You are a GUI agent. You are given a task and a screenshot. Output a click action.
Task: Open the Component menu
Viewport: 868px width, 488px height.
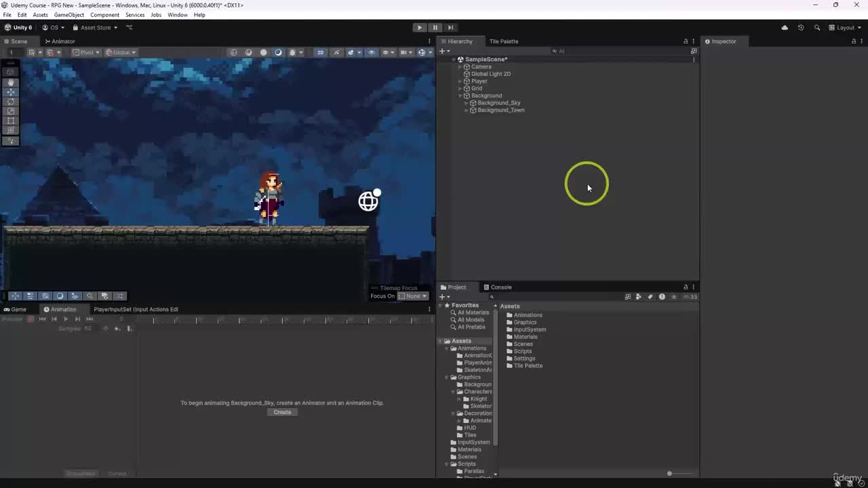coord(104,15)
